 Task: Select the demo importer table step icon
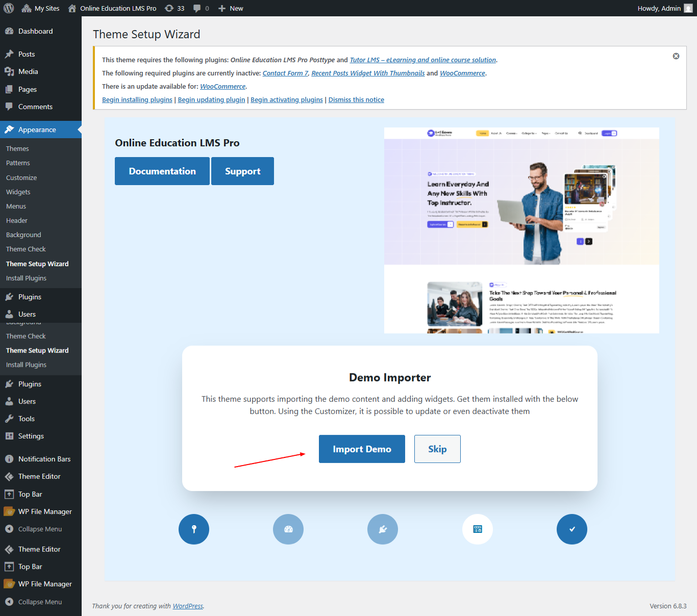pyautogui.click(x=478, y=529)
